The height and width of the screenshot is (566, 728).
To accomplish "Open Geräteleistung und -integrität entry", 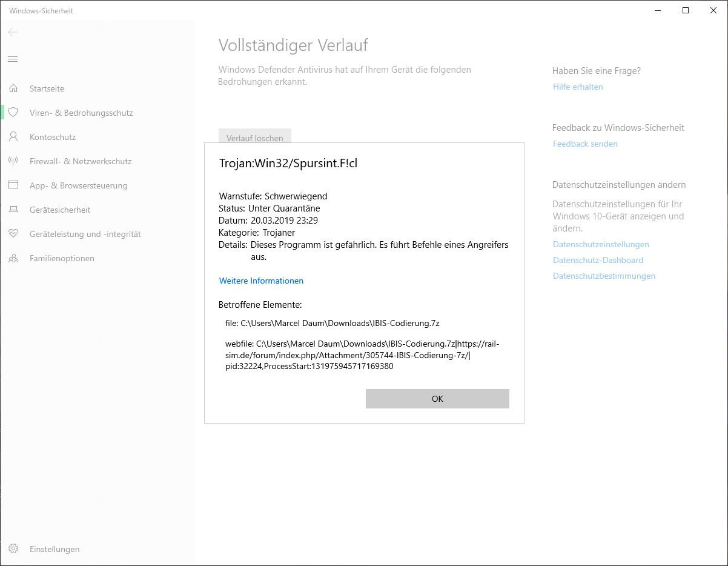I will point(85,234).
